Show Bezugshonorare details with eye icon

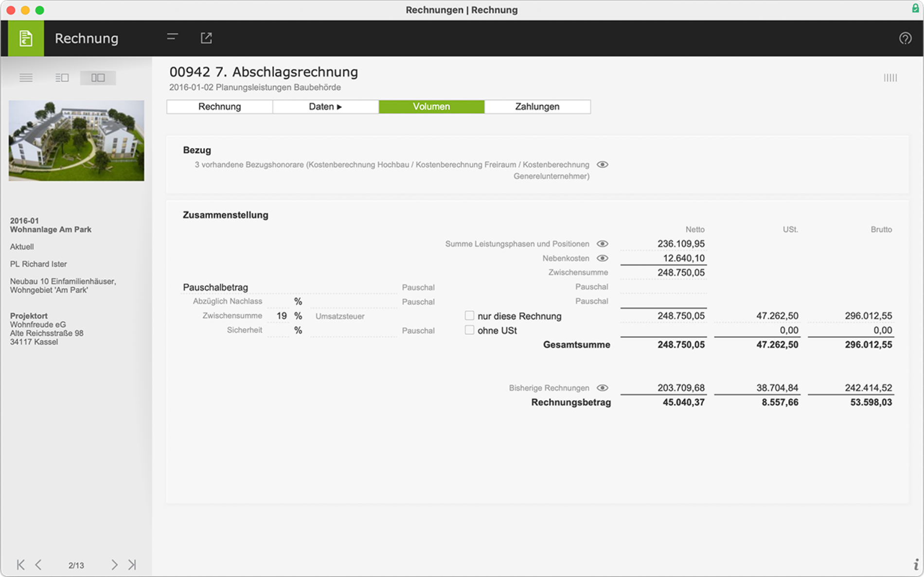point(602,164)
